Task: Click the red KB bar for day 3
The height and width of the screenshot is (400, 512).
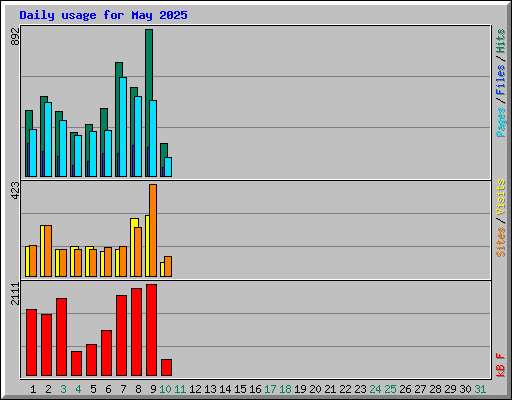Action: [61, 337]
